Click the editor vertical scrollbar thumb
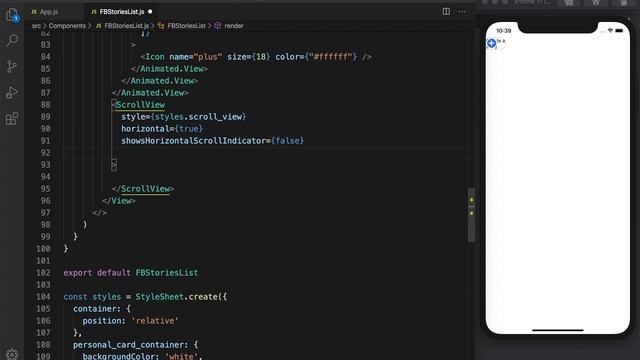This screenshot has height=360, width=640. [471, 215]
